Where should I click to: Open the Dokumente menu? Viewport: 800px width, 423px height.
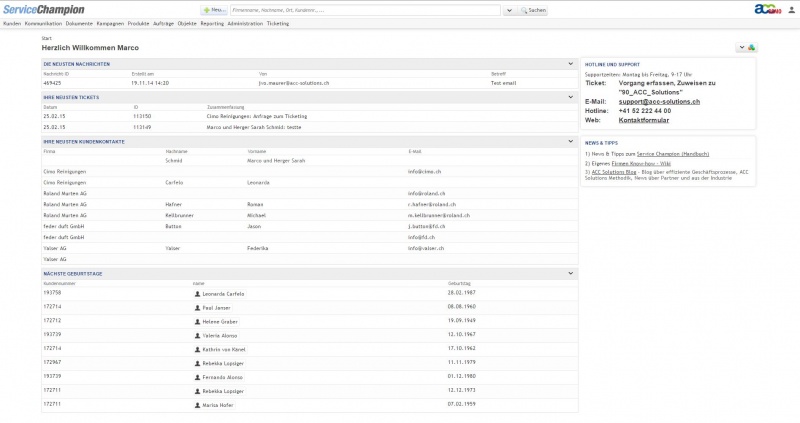pyautogui.click(x=79, y=23)
